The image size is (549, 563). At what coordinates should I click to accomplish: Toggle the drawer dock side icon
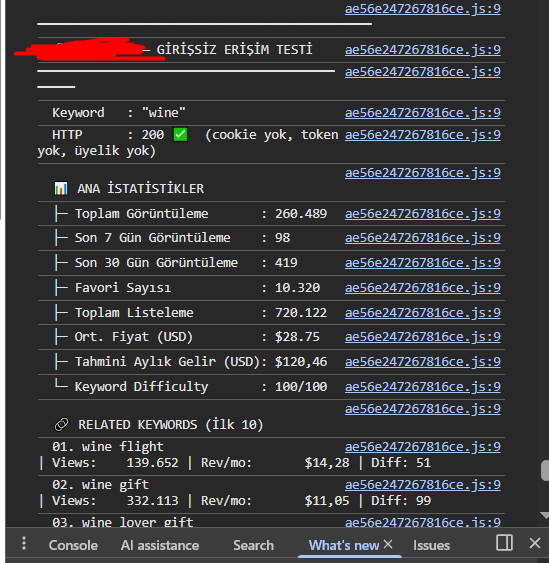click(x=504, y=543)
